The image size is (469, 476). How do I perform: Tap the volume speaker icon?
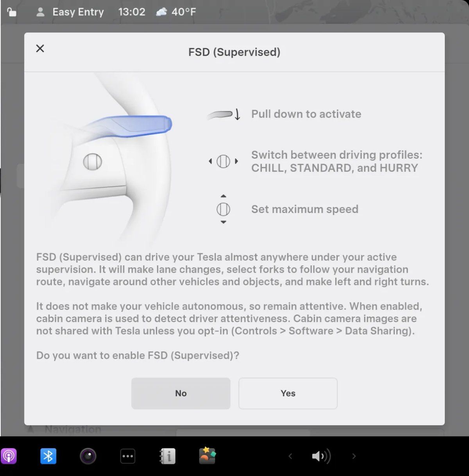pyautogui.click(x=321, y=456)
